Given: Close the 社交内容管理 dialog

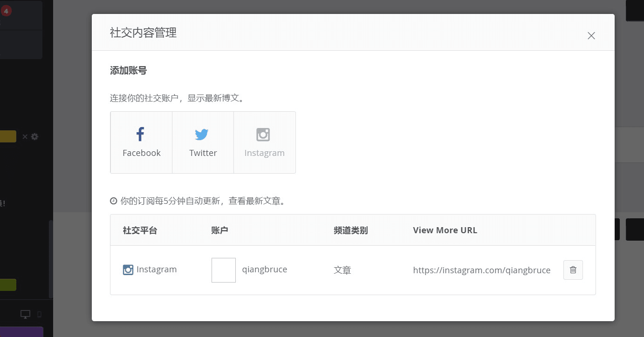Looking at the screenshot, I should click(591, 35).
